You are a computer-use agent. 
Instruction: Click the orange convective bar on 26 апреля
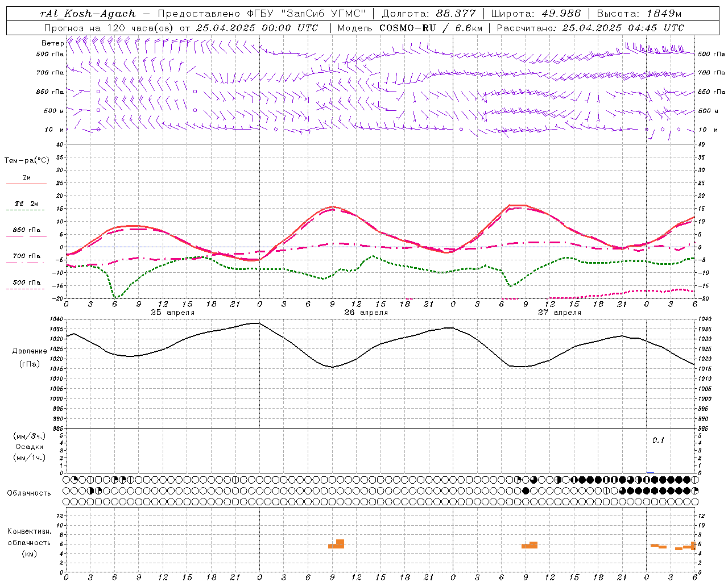[336, 544]
